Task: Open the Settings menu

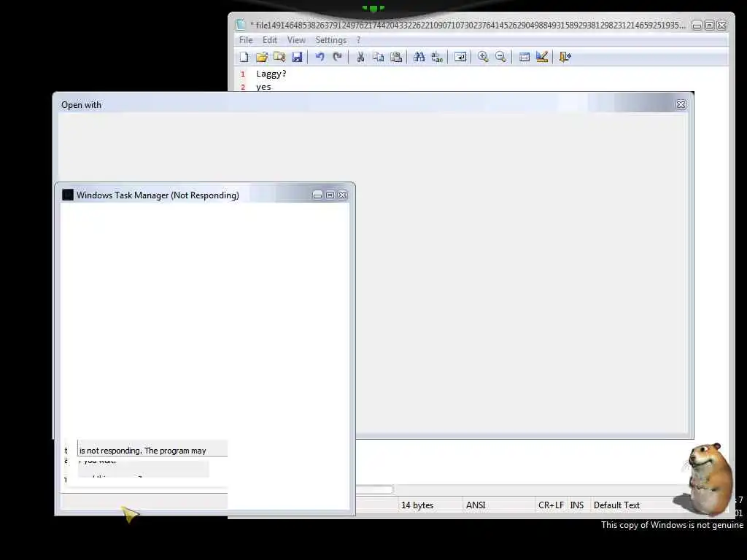Action: (x=330, y=40)
